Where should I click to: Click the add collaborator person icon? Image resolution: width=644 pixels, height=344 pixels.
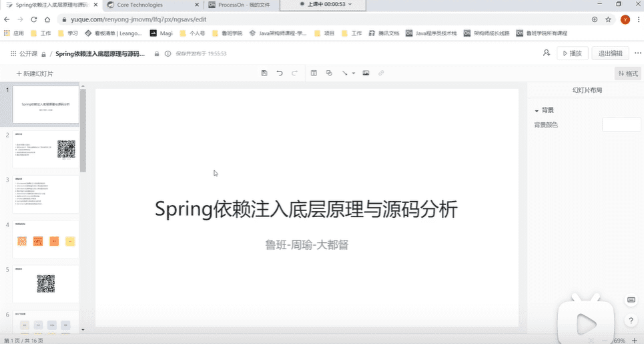(547, 53)
